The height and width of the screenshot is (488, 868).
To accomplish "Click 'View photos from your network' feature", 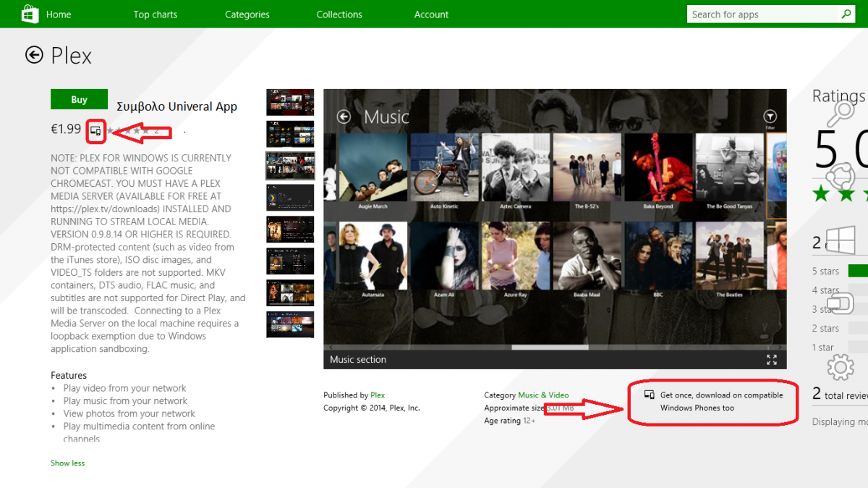I will [x=129, y=413].
